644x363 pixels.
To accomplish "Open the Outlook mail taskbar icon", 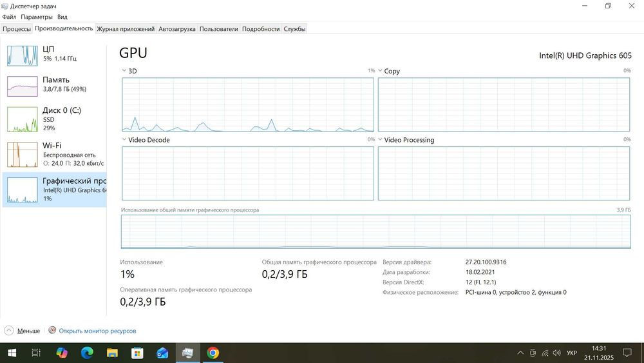I will click(x=162, y=353).
